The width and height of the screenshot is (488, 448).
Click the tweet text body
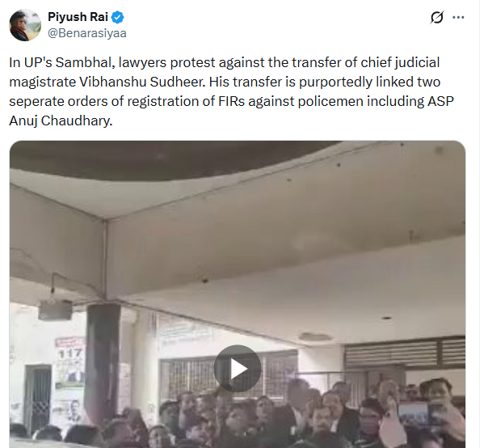(x=231, y=91)
